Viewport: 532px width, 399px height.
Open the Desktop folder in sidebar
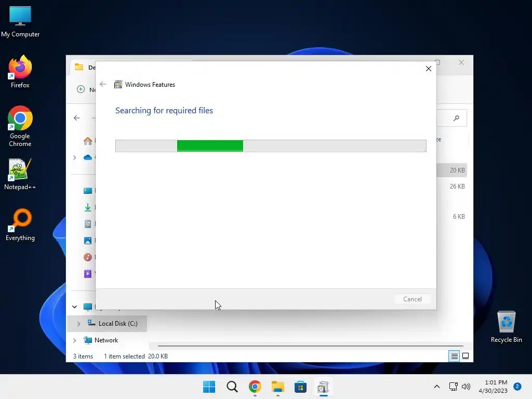pyautogui.click(x=88, y=191)
